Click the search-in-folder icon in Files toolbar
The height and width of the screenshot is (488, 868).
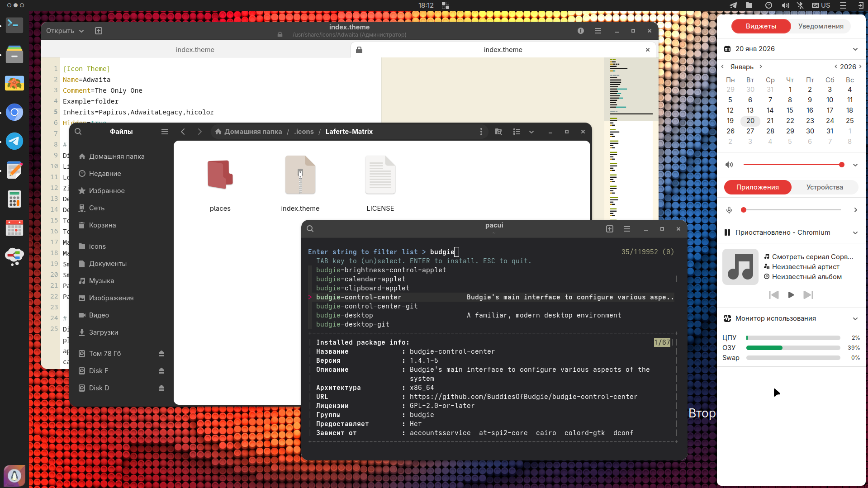coord(498,132)
